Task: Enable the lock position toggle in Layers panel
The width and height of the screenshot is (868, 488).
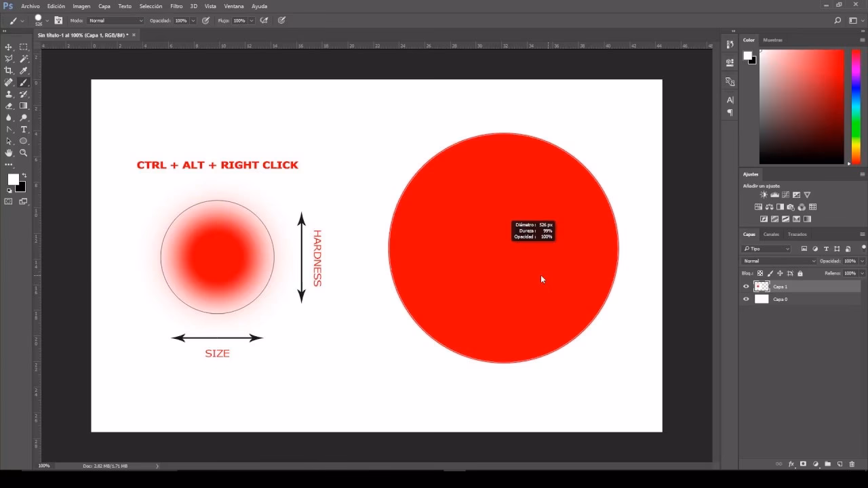Action: pyautogui.click(x=781, y=273)
